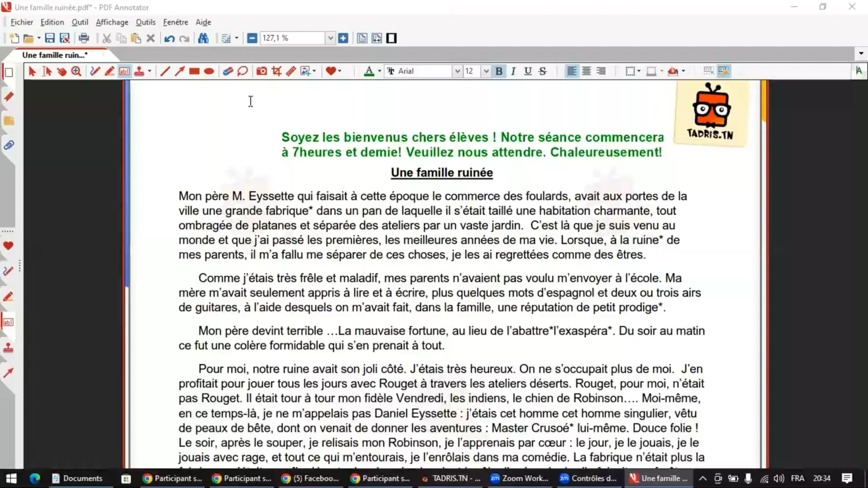Click the Undo button
The height and width of the screenshot is (488, 868).
click(169, 38)
